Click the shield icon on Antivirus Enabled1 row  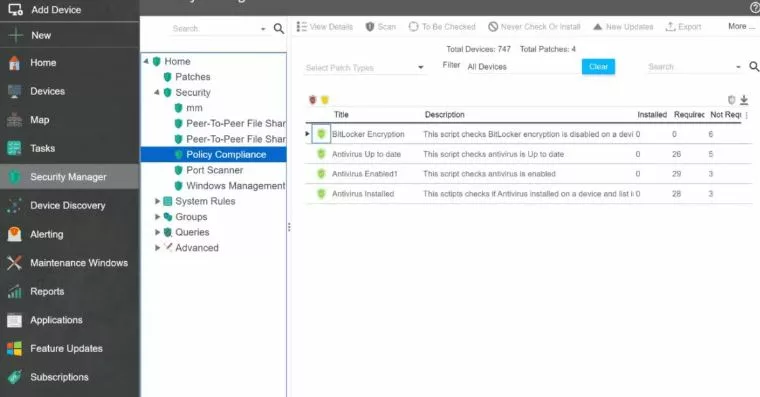(x=321, y=174)
